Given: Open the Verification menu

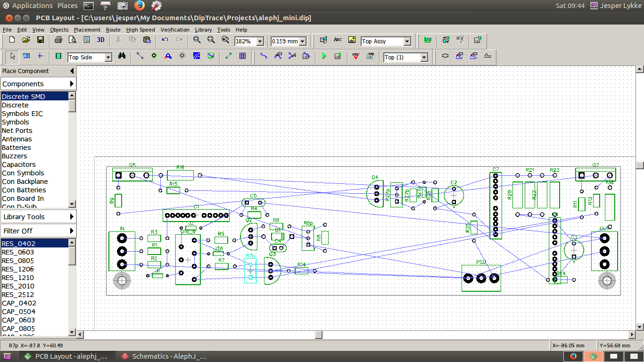Looking at the screenshot, I should pyautogui.click(x=175, y=30).
